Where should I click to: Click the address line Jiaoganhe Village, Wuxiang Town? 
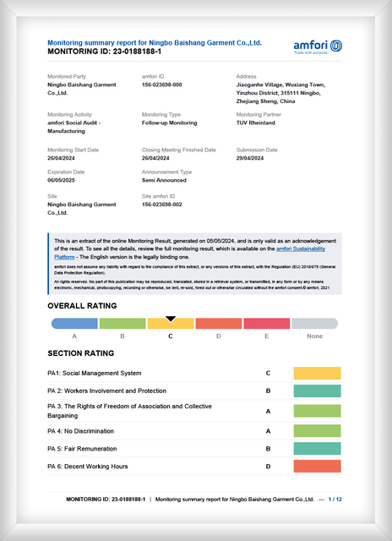pos(280,85)
